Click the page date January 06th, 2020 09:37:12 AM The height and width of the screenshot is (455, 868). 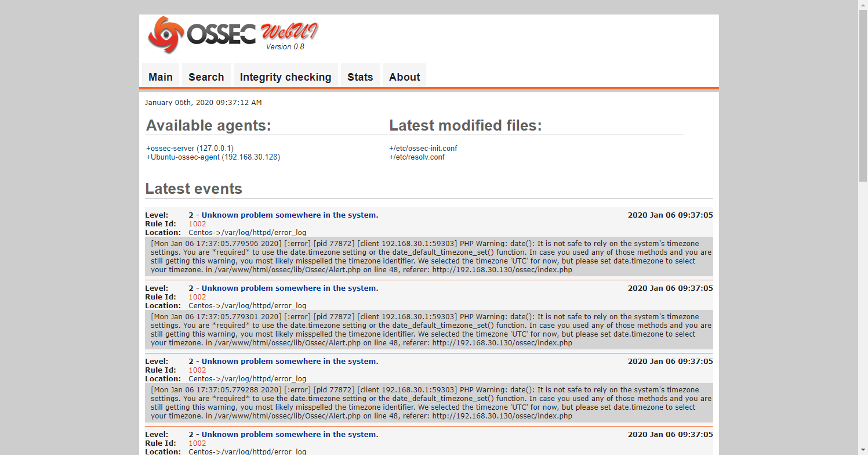[x=203, y=103]
